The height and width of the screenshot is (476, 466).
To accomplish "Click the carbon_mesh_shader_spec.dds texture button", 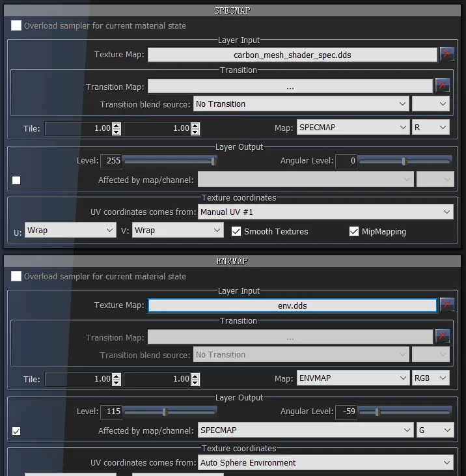I will point(292,55).
